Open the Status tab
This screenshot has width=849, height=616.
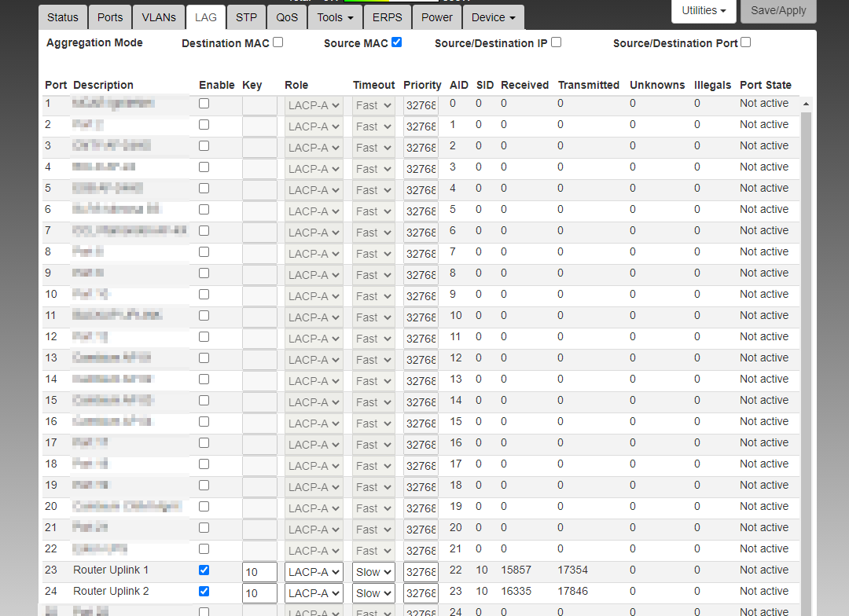(63, 17)
